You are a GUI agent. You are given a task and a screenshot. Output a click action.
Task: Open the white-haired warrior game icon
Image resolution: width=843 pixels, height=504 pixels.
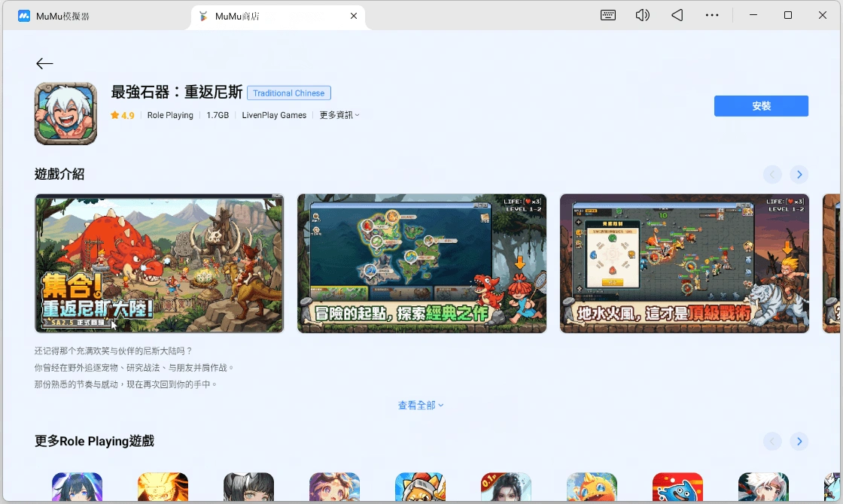click(x=763, y=487)
